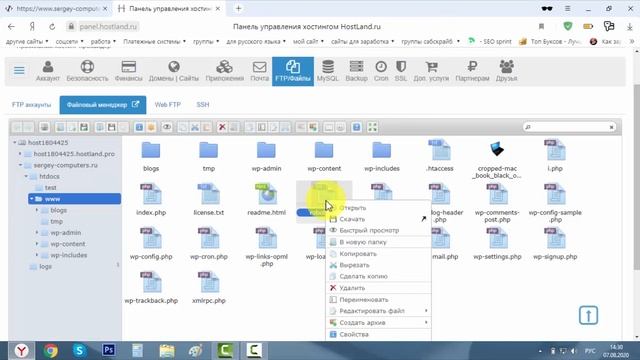Click the green fullscreen toolbar icon
The image size is (640, 360).
coord(372,127)
